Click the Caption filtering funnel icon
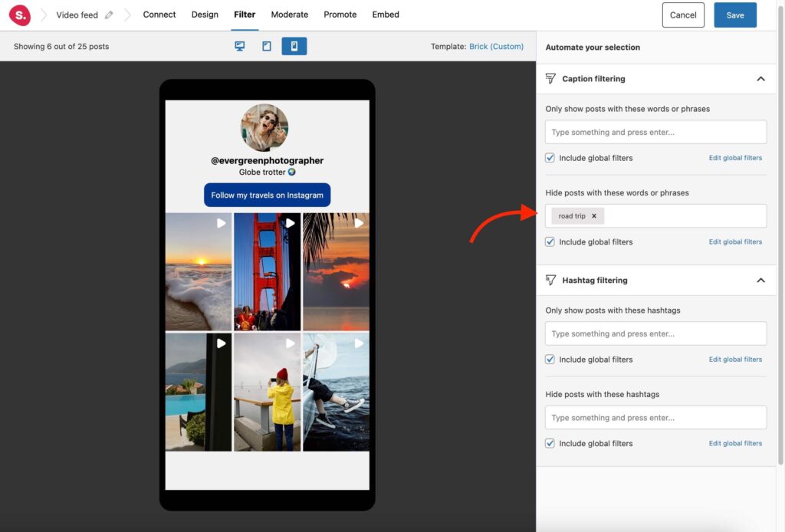Screen dimensions: 785x532 coord(550,78)
